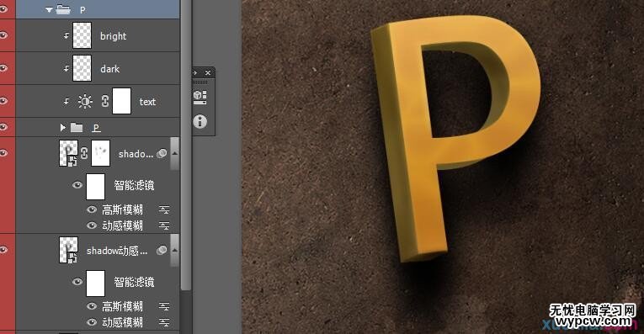Select smart filter mask under shadow动感 layer
The image size is (644, 334).
95,284
